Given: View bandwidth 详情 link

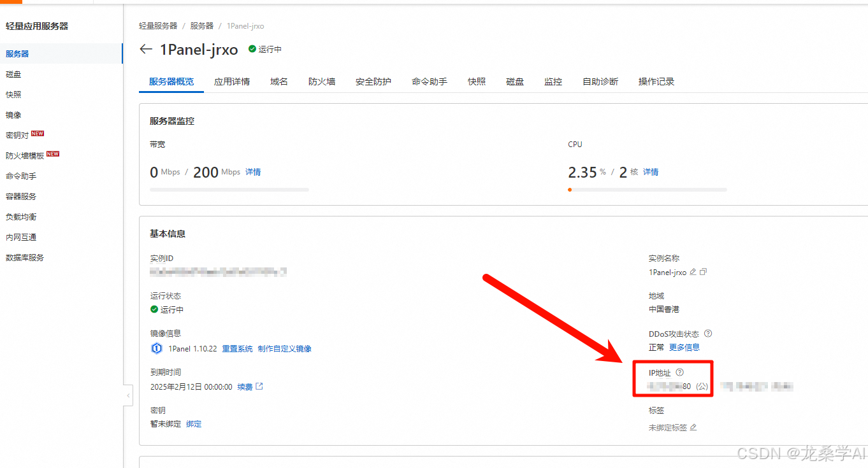Looking at the screenshot, I should pyautogui.click(x=253, y=172).
